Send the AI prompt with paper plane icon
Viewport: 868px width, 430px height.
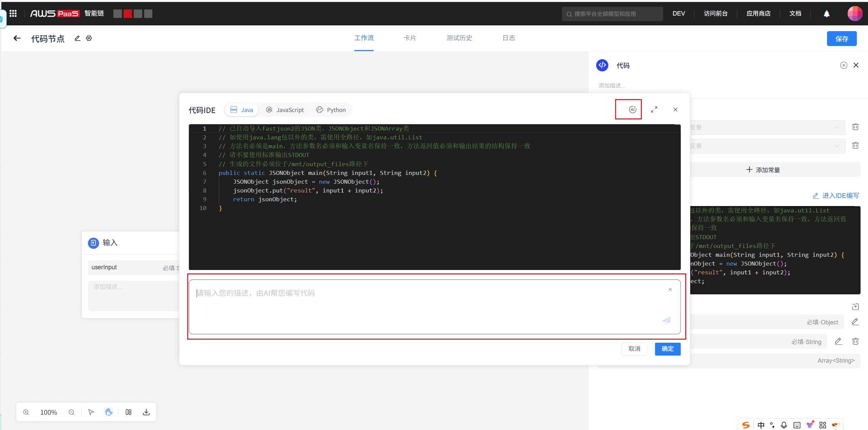click(666, 320)
